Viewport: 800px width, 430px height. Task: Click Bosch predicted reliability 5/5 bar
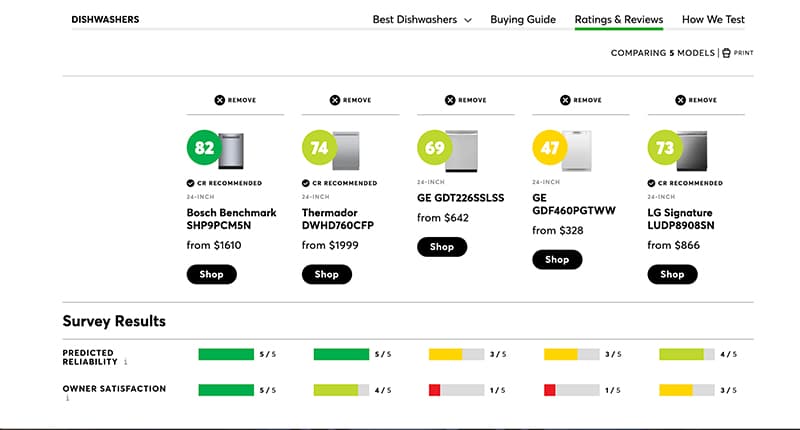click(226, 354)
